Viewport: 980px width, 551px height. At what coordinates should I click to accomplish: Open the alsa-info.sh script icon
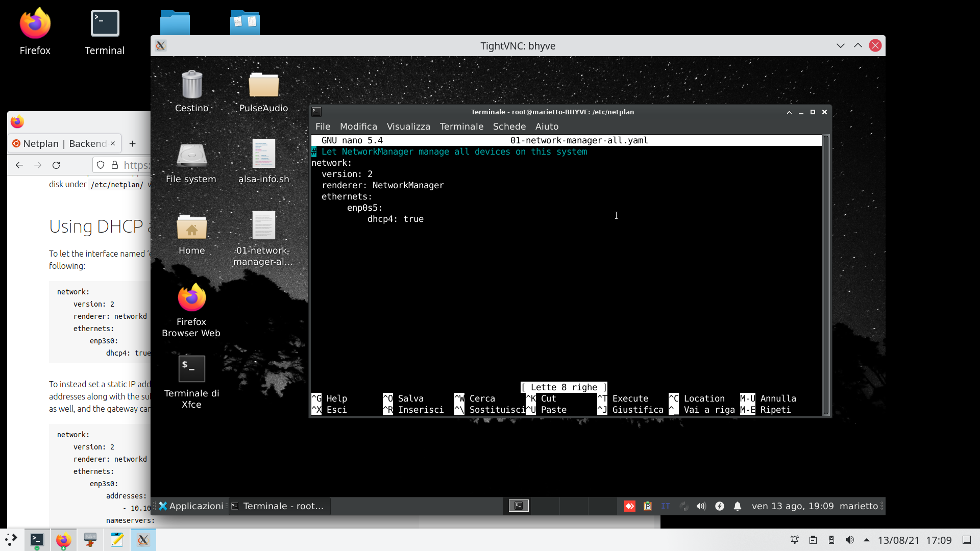point(263,155)
